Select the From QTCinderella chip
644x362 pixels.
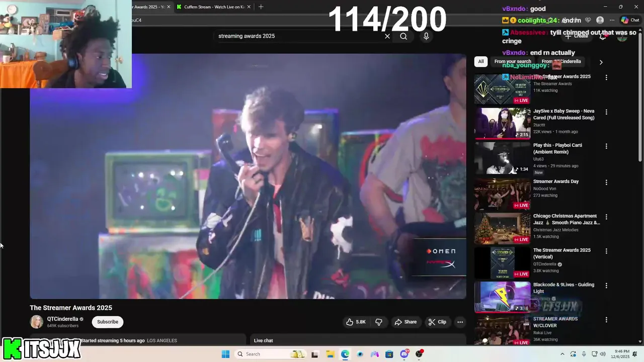[561, 61]
